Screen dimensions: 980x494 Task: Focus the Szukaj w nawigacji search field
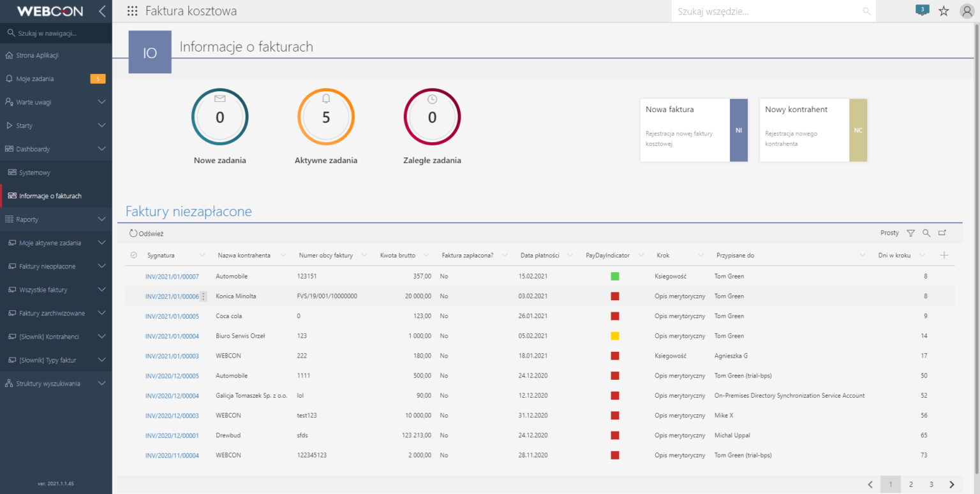[x=56, y=33]
